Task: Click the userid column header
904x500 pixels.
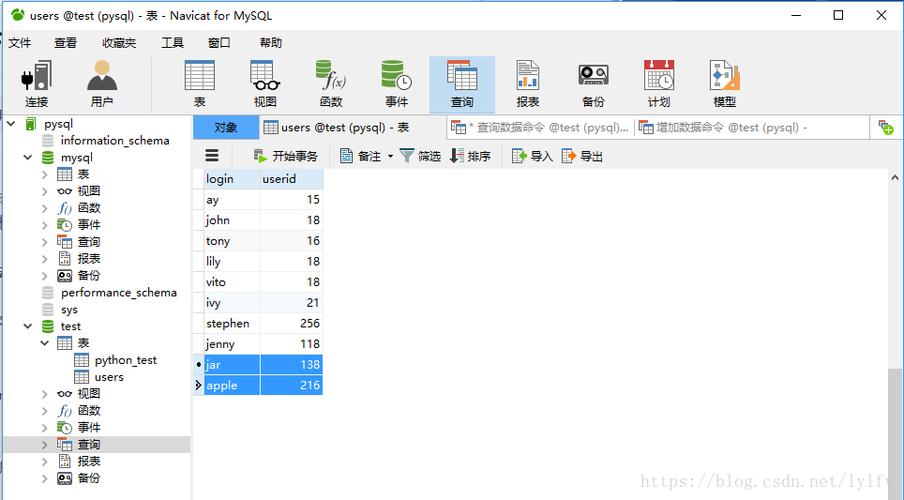Action: tap(292, 179)
